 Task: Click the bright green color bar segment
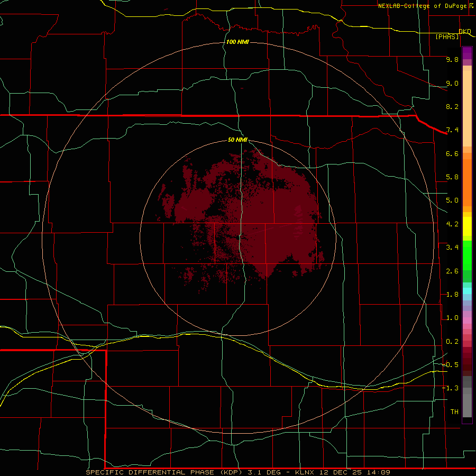(x=467, y=255)
